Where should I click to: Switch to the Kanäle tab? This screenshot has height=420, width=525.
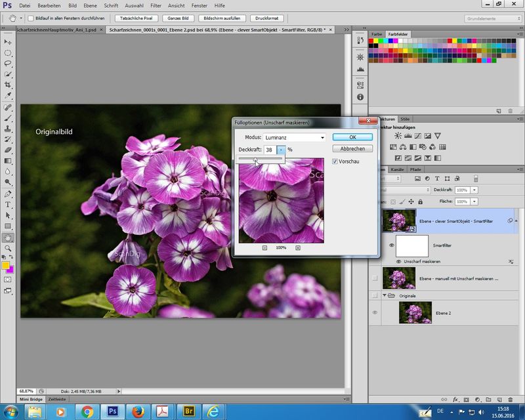[x=397, y=169]
